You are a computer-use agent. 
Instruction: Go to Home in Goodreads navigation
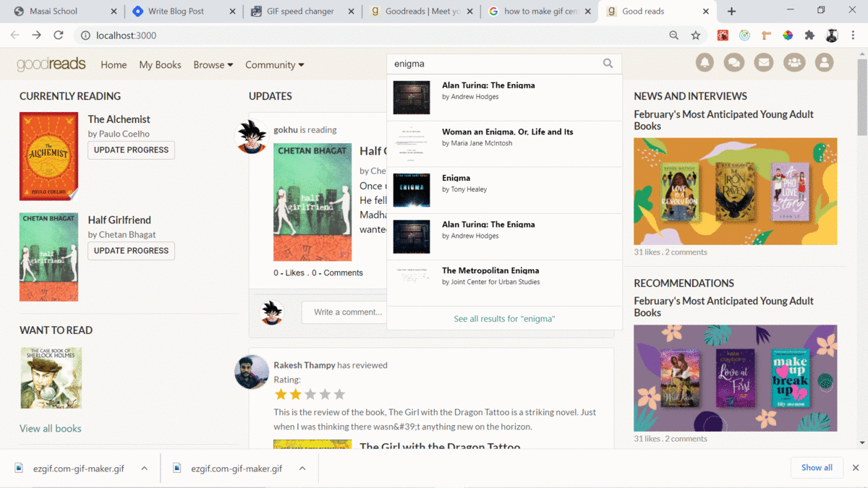(114, 64)
